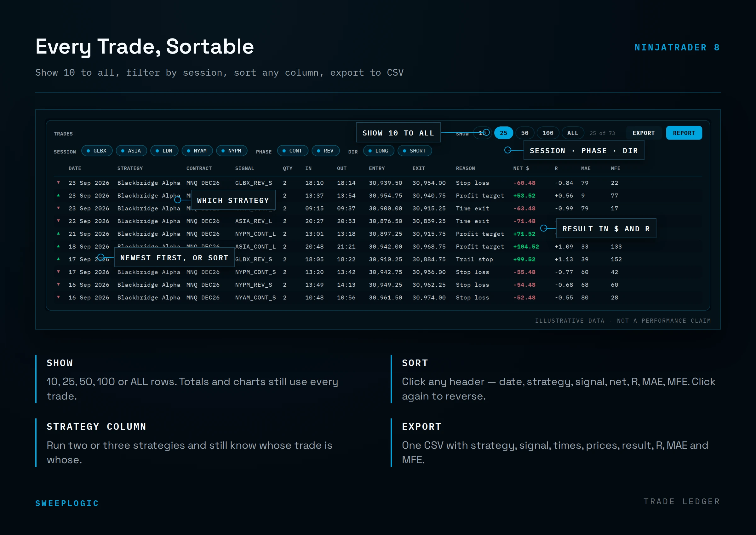Sort by the SIGNAL column header

245,168
